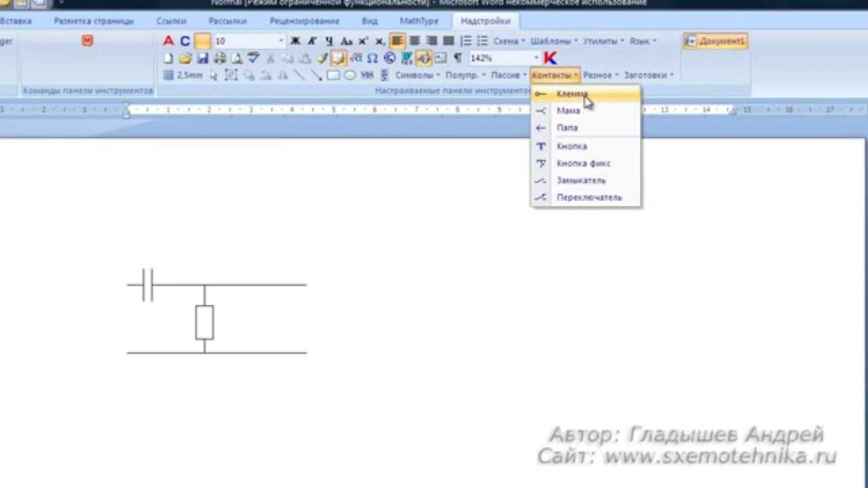Select the rectangle shape tool
868x488 pixels.
[x=333, y=75]
